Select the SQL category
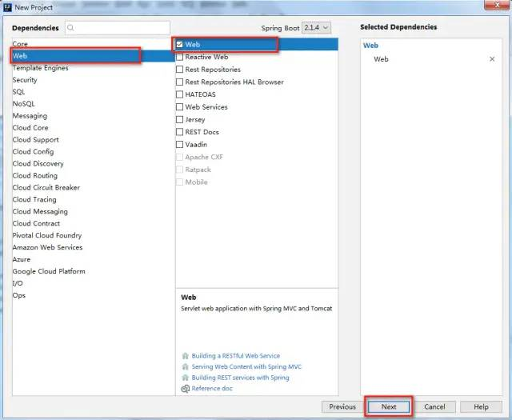 (93, 92)
